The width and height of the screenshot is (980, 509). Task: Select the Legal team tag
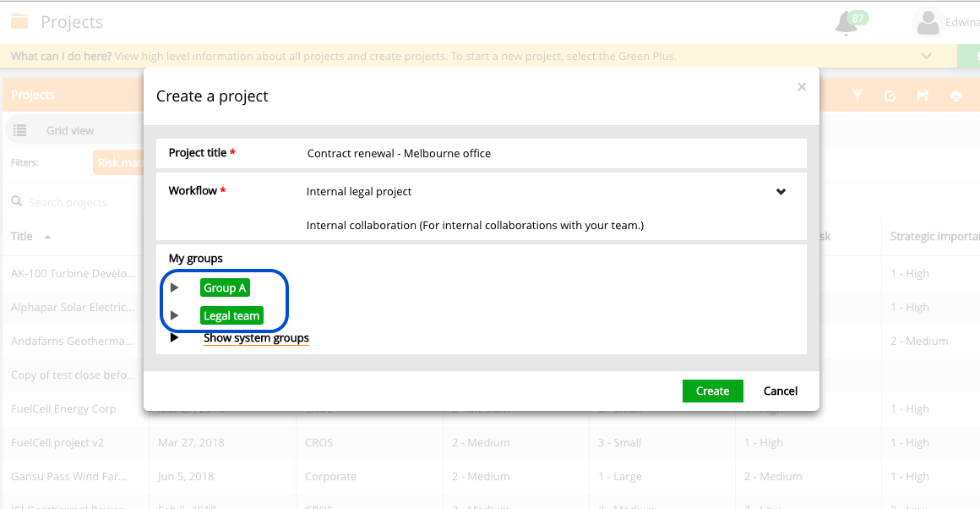click(231, 315)
